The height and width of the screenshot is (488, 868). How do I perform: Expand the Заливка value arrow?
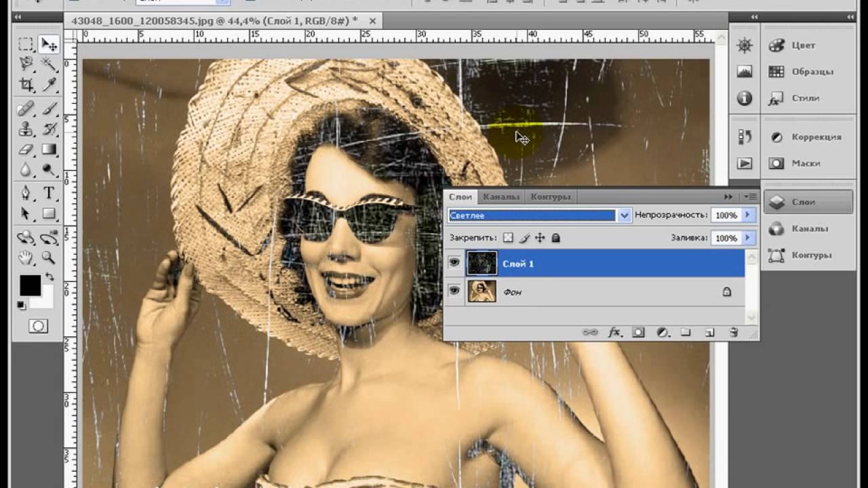point(748,238)
